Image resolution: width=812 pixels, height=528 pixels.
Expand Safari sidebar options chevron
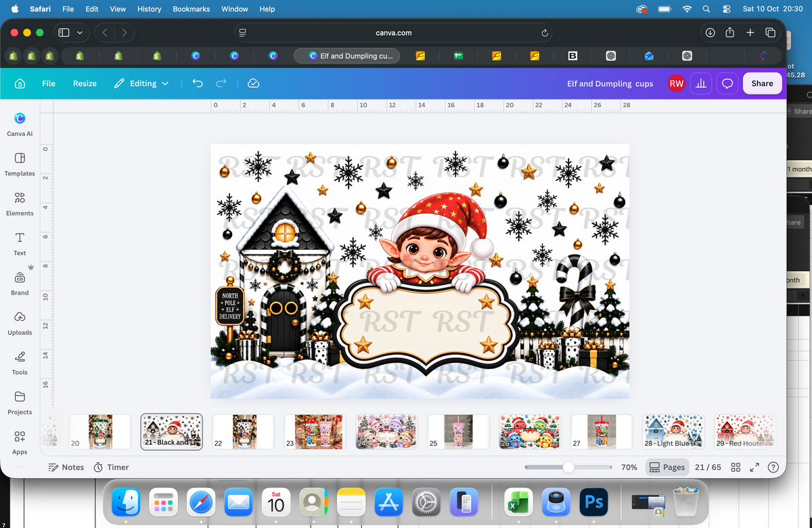tap(80, 32)
